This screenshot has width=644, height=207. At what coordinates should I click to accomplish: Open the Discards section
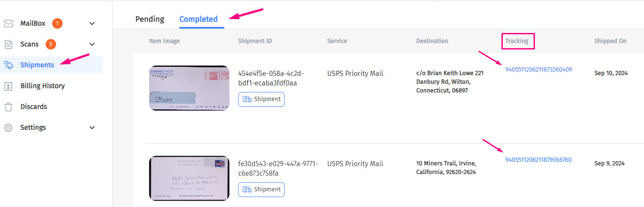click(33, 107)
